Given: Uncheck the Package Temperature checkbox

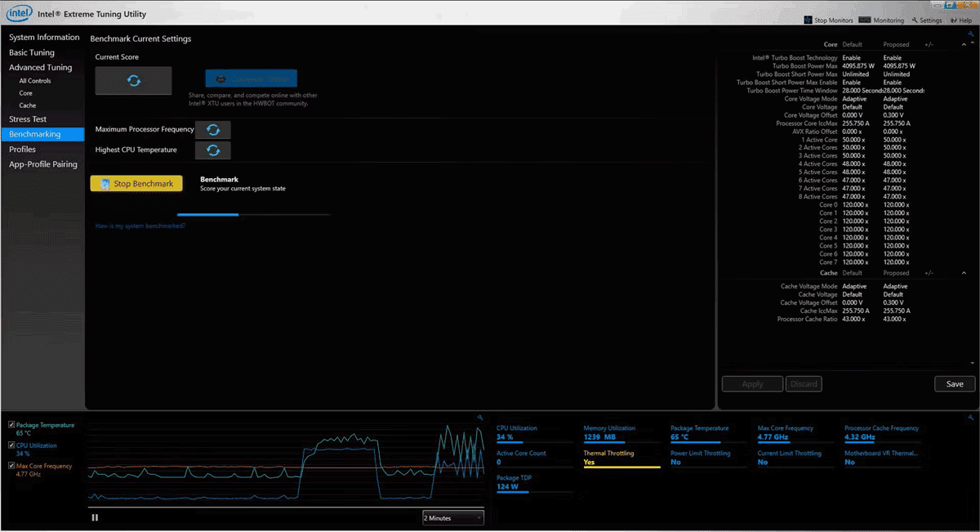Looking at the screenshot, I should tap(11, 425).
